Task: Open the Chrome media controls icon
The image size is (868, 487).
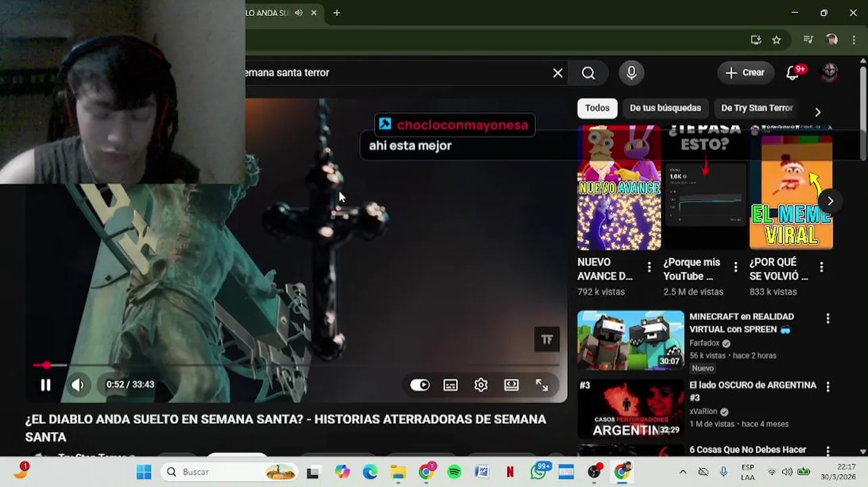Action: 808,40
